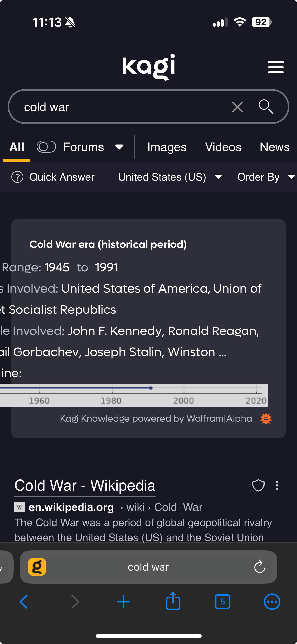Reload the page from address bar

(x=260, y=567)
